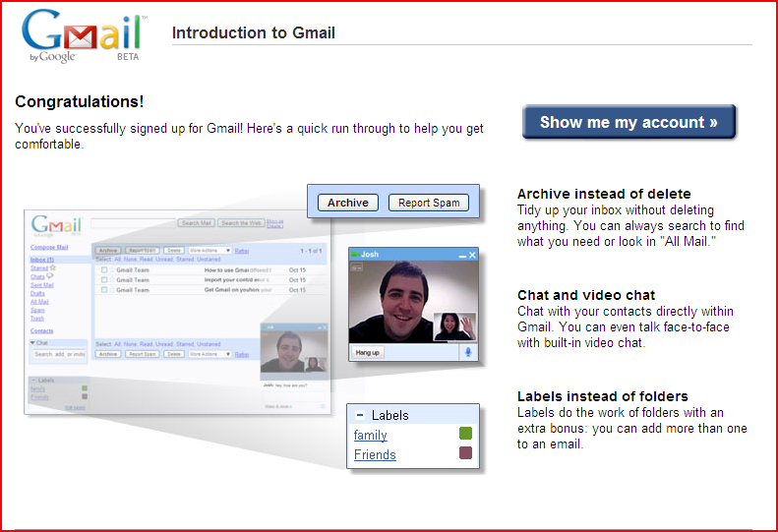778x532 pixels.
Task: Click the Delete button above the message list
Action: [174, 251]
